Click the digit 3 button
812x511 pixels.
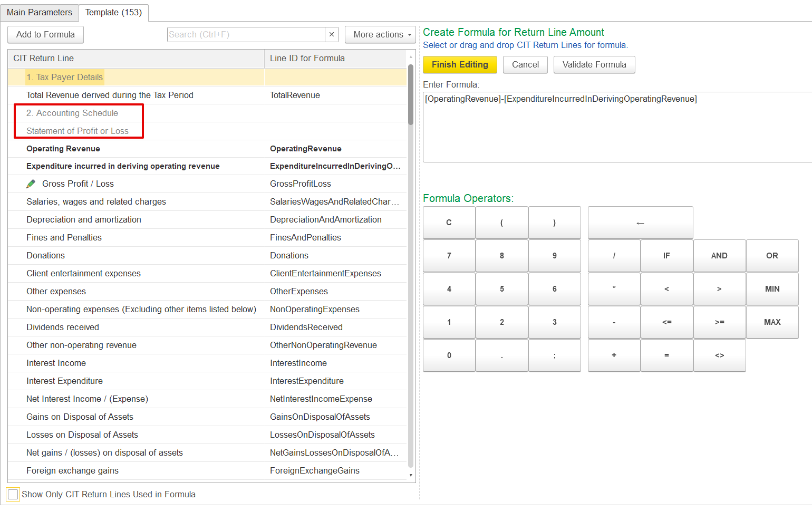pyautogui.click(x=555, y=322)
